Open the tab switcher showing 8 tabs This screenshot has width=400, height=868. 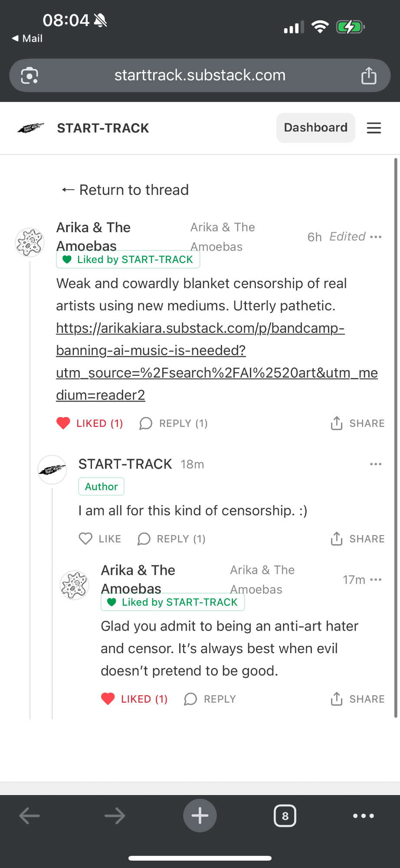pyautogui.click(x=285, y=816)
